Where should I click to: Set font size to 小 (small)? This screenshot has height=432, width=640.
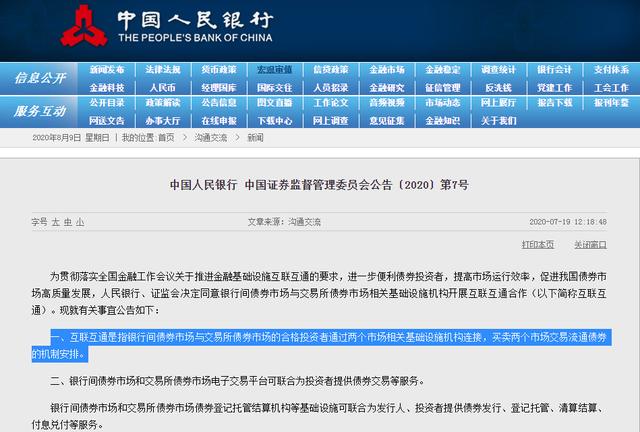[x=80, y=222]
